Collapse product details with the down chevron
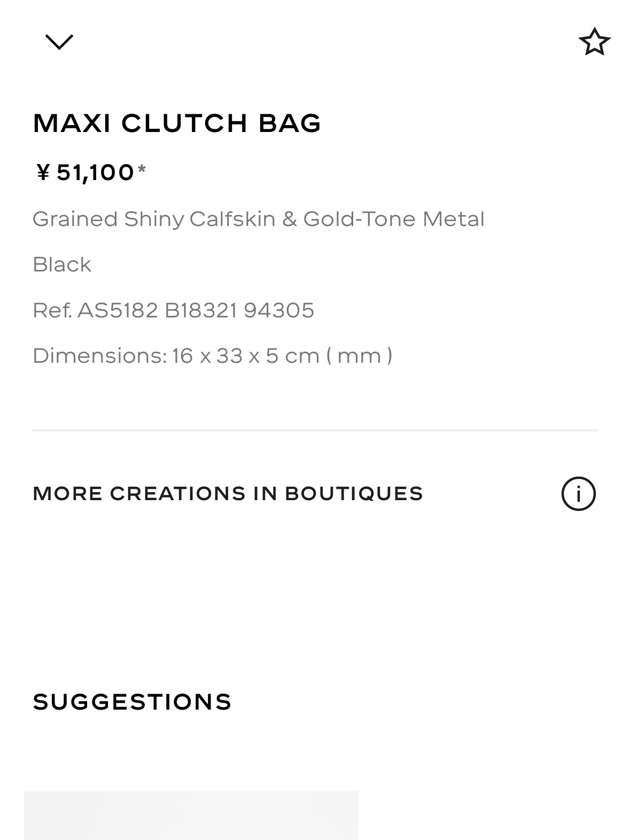Screen dimensions: 630x840 pos(59,42)
